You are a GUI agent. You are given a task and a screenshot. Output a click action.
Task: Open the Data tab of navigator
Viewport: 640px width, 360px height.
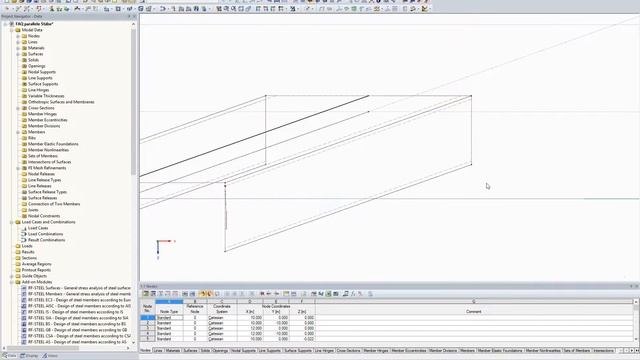click(9, 356)
